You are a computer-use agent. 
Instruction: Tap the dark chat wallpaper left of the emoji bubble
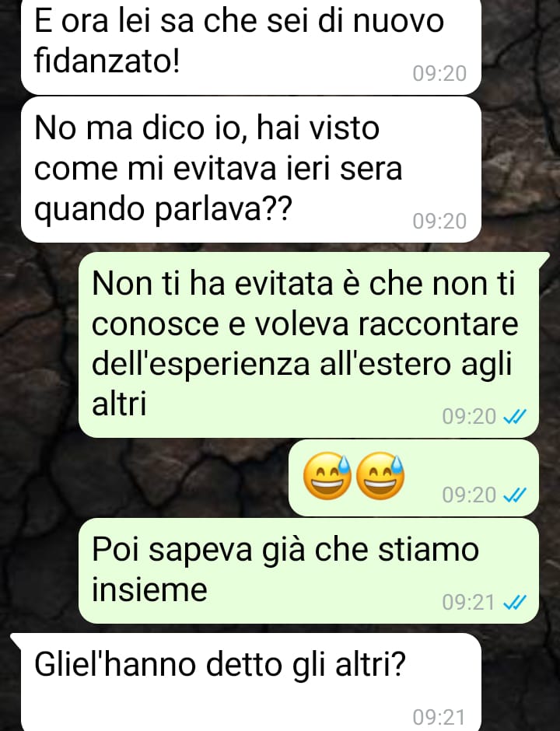point(140,477)
